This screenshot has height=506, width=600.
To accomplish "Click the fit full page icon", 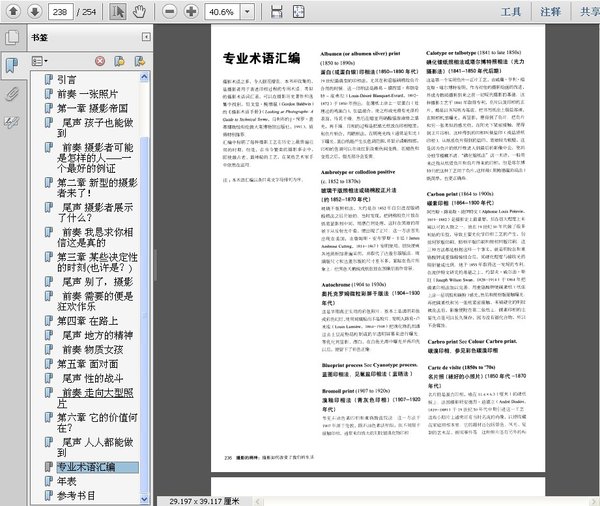I will [x=298, y=11].
